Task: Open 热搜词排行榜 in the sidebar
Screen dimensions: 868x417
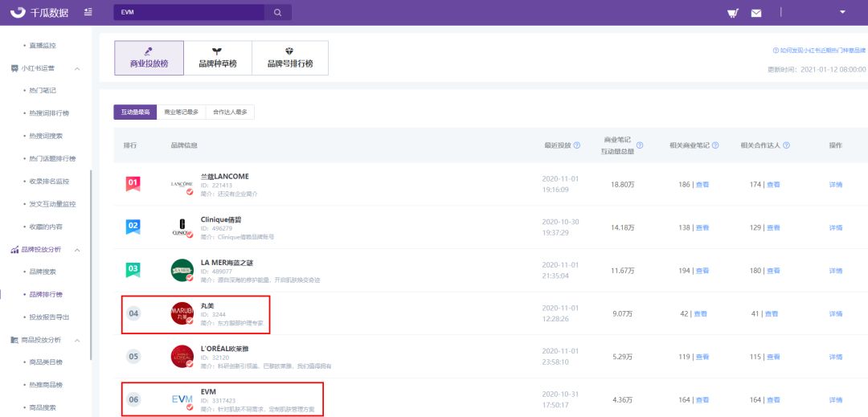Action: tap(49, 113)
